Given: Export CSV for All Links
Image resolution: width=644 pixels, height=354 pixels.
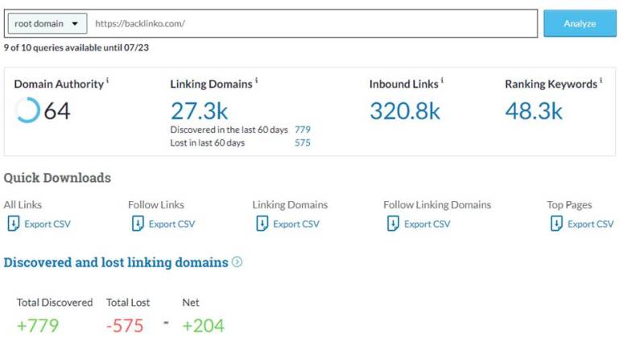Looking at the screenshot, I should (47, 224).
